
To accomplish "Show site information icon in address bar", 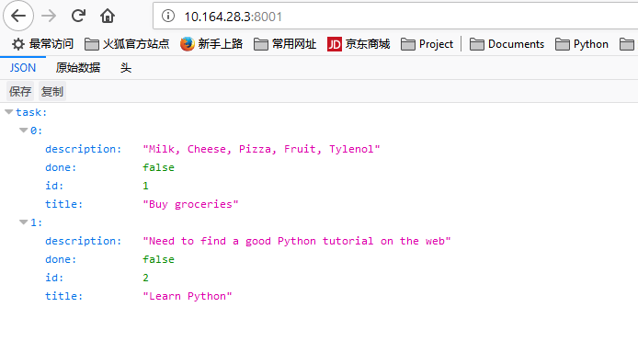I will [168, 16].
